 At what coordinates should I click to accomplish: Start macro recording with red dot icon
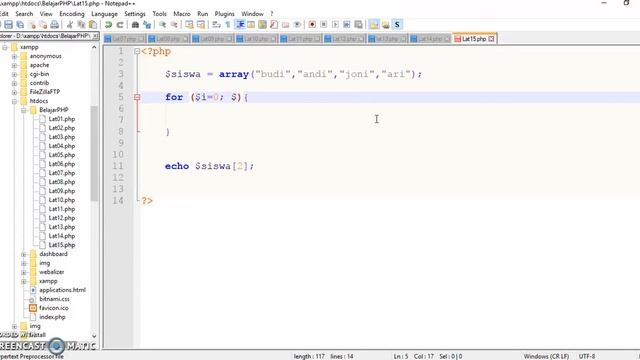pyautogui.click(x=312, y=24)
